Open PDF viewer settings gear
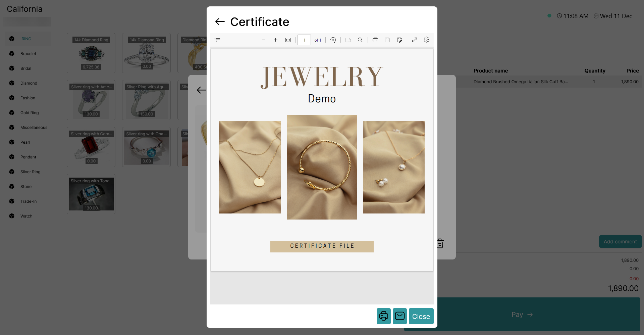Viewport: 644px width, 335px height. click(427, 40)
